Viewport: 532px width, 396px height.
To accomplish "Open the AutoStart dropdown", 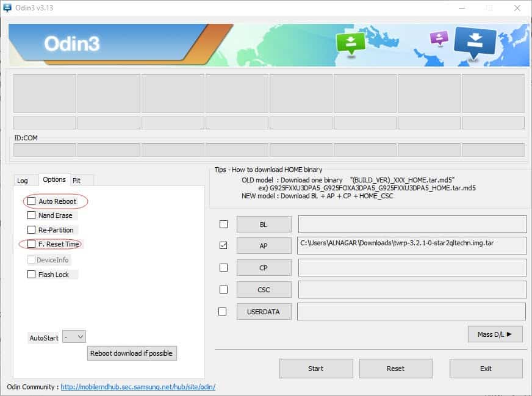I will [74, 337].
